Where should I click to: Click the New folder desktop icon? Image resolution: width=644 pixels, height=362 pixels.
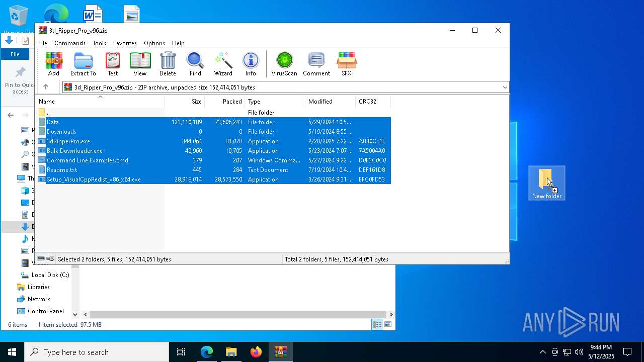(547, 184)
